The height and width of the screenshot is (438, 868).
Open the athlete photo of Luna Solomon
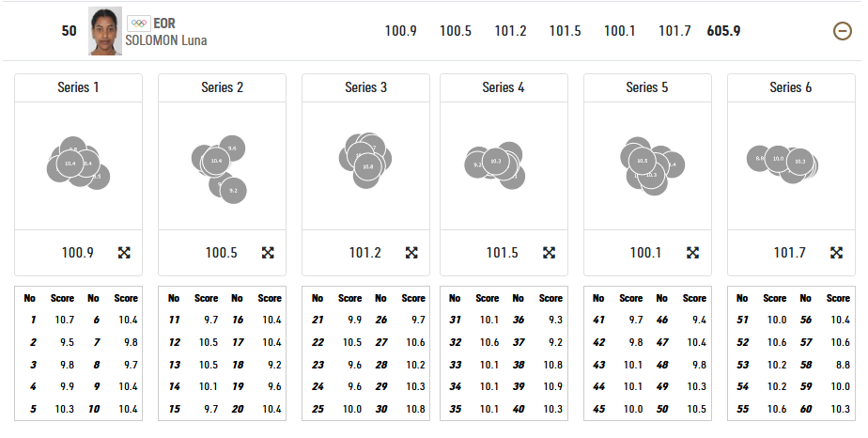[105, 31]
